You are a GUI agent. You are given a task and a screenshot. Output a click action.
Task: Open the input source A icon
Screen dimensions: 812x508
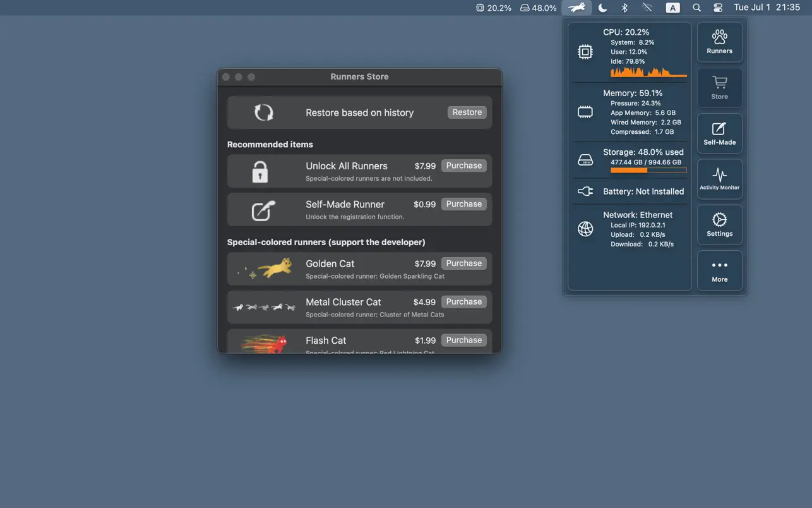coord(673,8)
